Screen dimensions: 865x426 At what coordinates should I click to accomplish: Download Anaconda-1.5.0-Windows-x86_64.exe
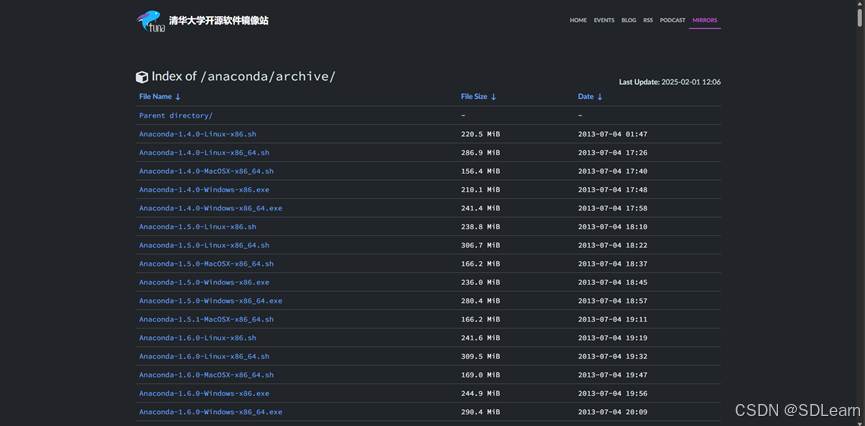click(211, 301)
